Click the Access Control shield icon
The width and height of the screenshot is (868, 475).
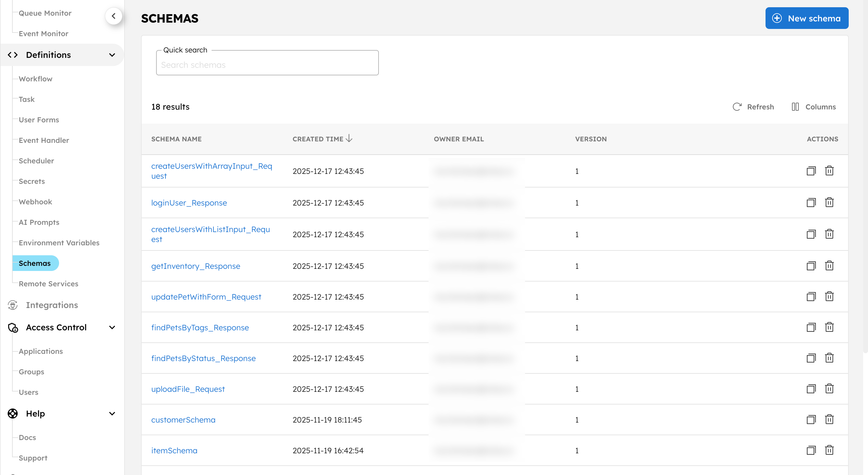coord(12,327)
